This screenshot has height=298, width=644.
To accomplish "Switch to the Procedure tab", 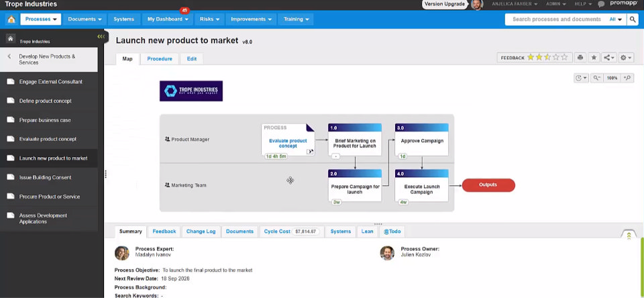I will [160, 59].
